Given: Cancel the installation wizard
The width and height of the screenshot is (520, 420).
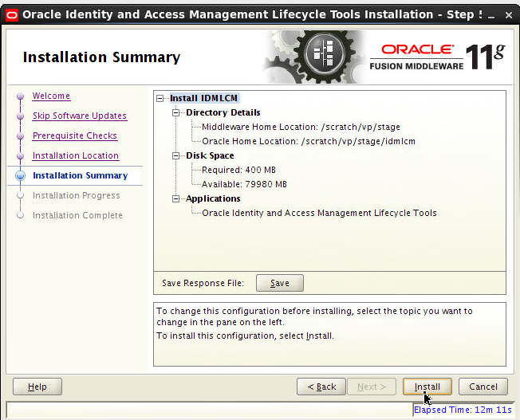Looking at the screenshot, I should coord(483,387).
